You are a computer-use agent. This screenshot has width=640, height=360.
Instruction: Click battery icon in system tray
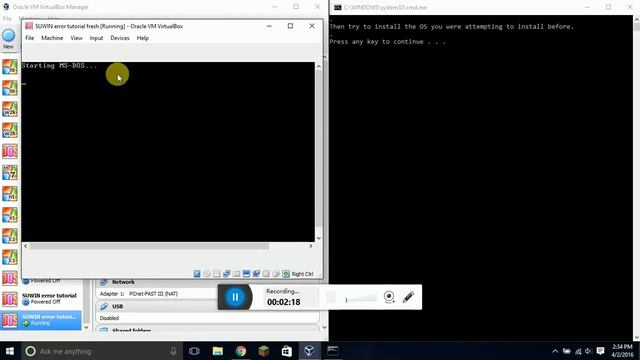tap(567, 351)
